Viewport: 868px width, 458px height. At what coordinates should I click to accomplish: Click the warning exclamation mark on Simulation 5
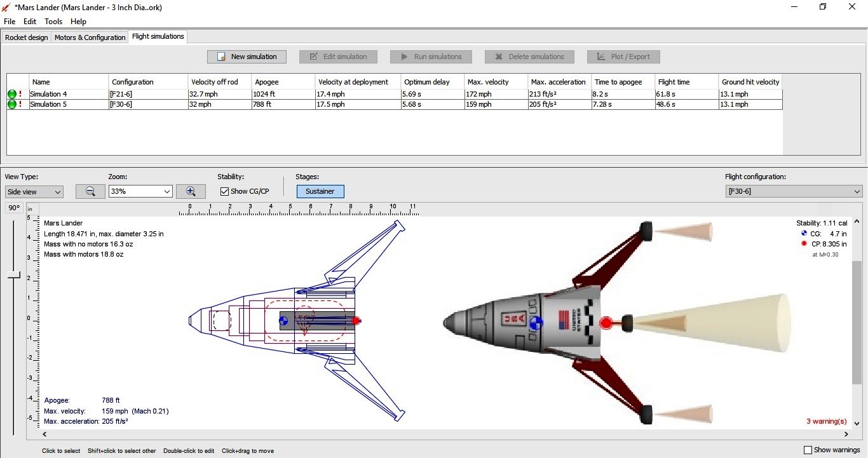coord(20,104)
